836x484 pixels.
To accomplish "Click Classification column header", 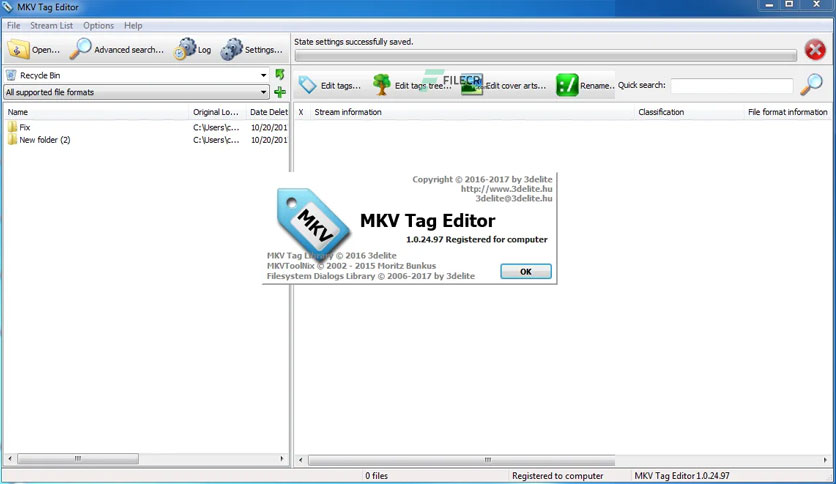I will pyautogui.click(x=688, y=112).
